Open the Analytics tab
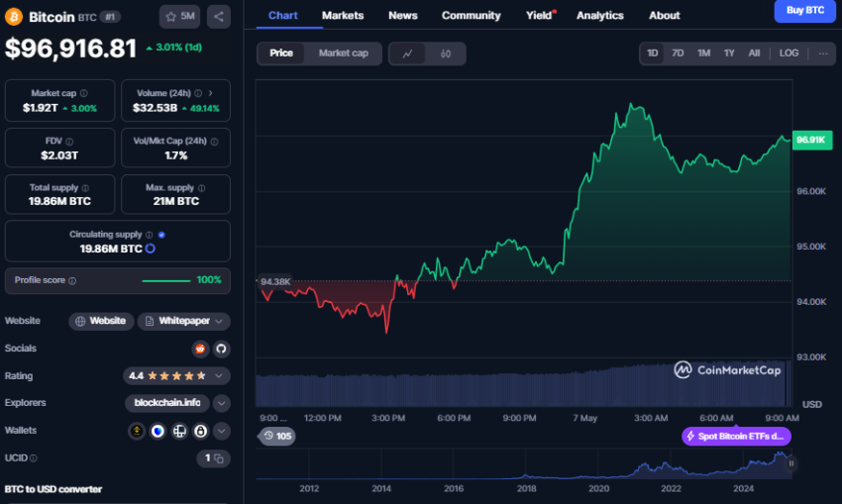Image resolution: width=842 pixels, height=504 pixels. click(x=599, y=16)
